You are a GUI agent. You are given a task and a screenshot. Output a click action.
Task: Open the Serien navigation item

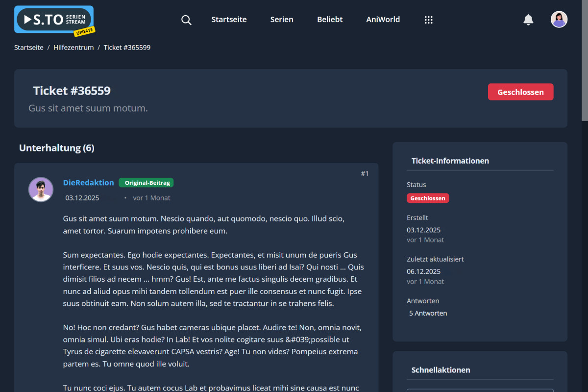pos(281,20)
